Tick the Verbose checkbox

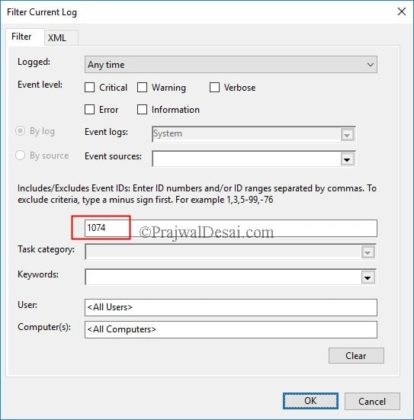point(214,87)
